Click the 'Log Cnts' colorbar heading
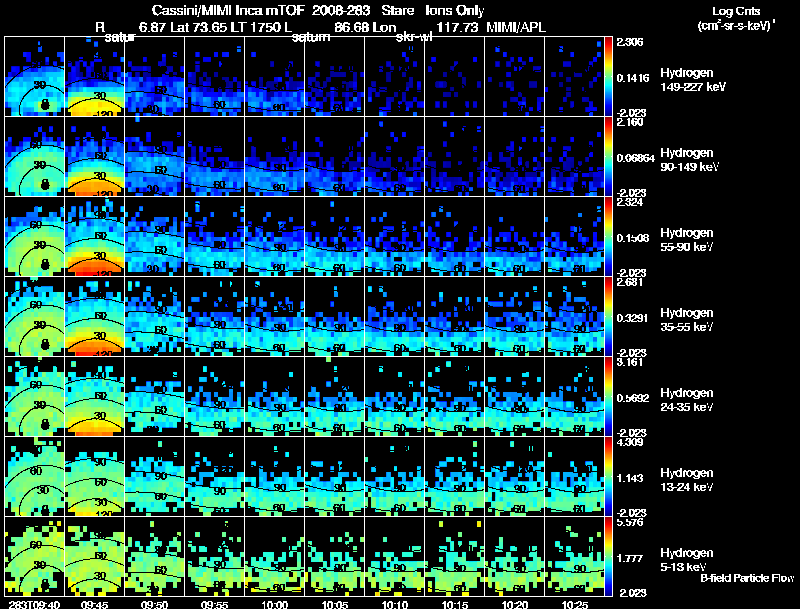The height and width of the screenshot is (609, 800). 736,11
